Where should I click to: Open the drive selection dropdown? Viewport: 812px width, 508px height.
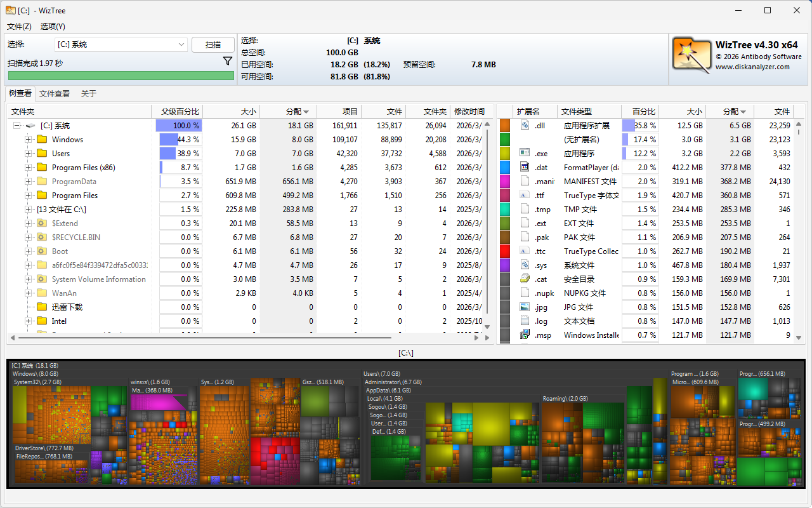181,44
